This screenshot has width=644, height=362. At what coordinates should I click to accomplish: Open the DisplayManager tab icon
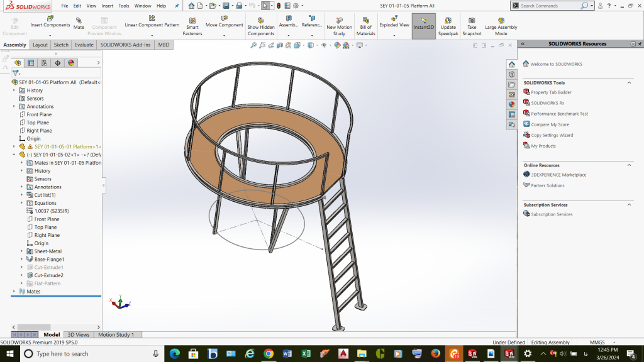pyautogui.click(x=71, y=63)
